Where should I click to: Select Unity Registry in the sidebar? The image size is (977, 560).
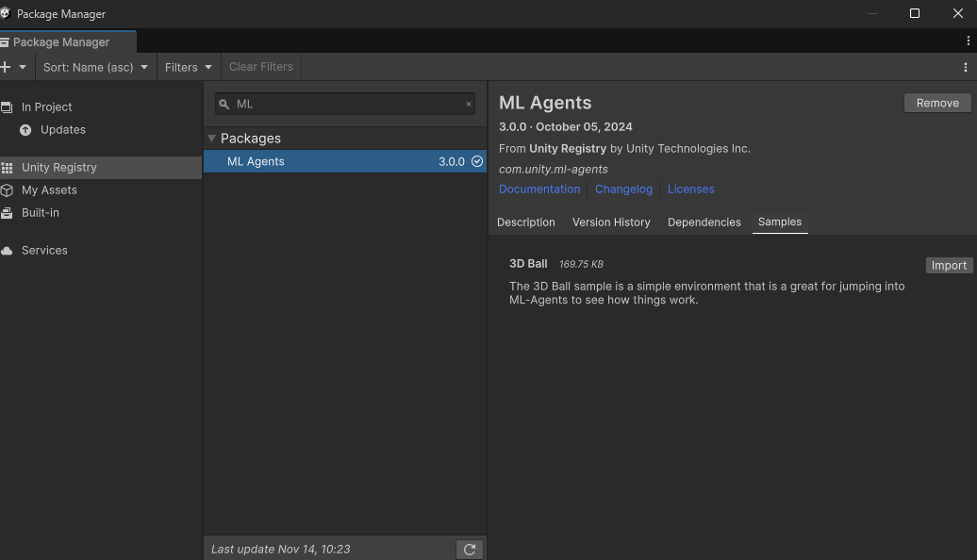(101, 168)
